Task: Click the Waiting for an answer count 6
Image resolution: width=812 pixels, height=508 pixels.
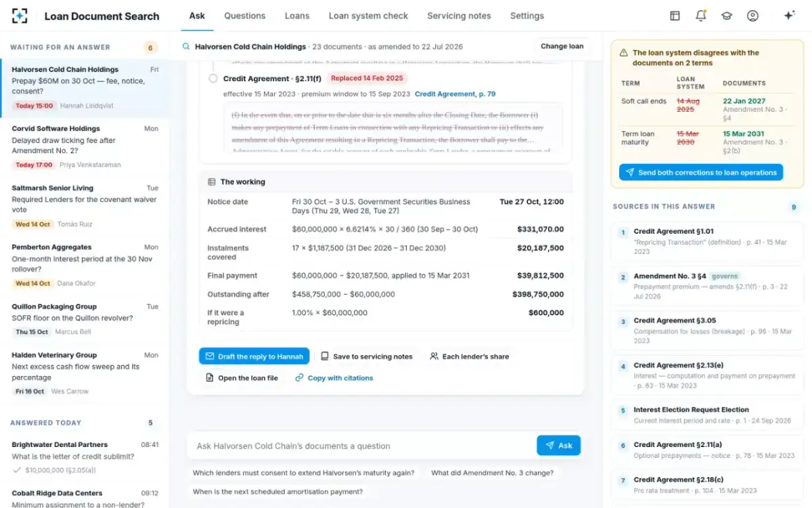Action: click(x=150, y=47)
